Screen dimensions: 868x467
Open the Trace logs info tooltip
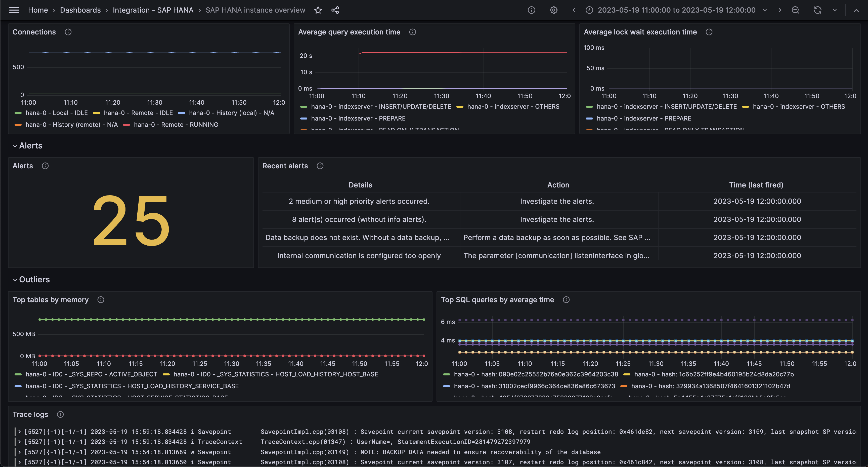[60, 414]
